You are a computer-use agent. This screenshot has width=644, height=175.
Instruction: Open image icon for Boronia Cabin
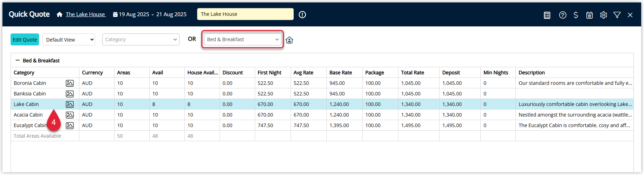pos(70,83)
